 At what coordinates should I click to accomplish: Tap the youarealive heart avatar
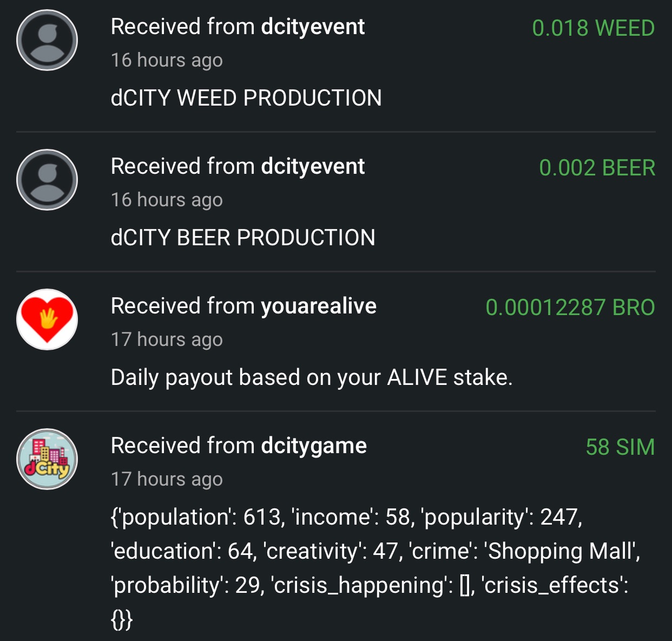(47, 319)
